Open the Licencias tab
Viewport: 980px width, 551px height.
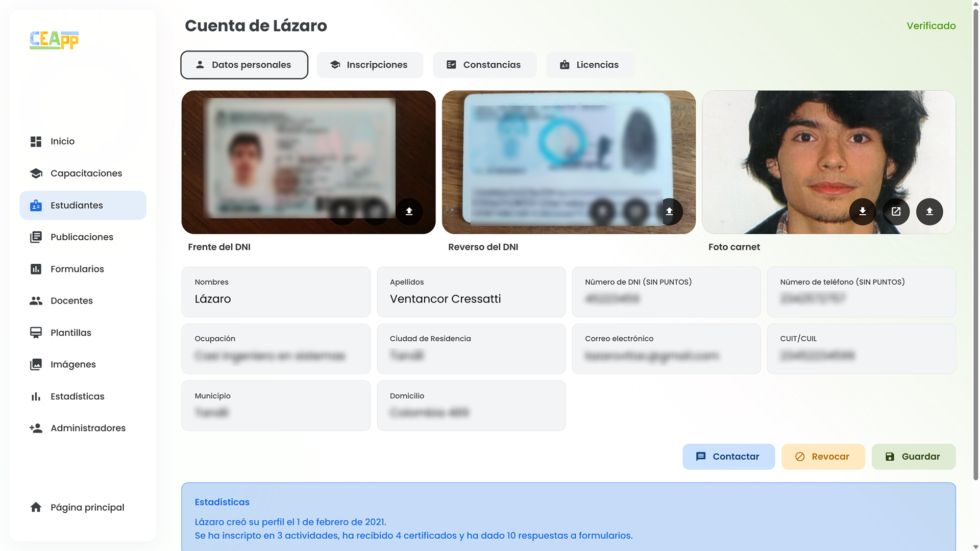click(x=590, y=65)
